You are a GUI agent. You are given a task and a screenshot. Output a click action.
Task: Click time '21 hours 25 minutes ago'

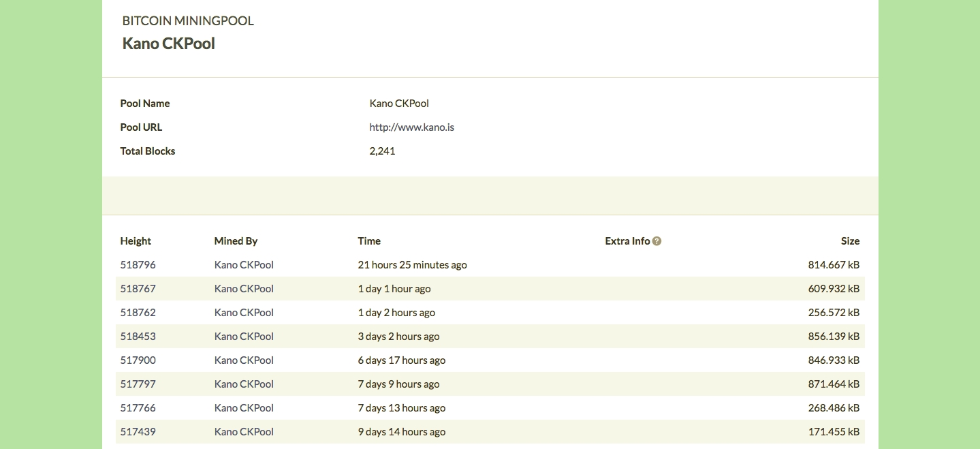click(412, 265)
